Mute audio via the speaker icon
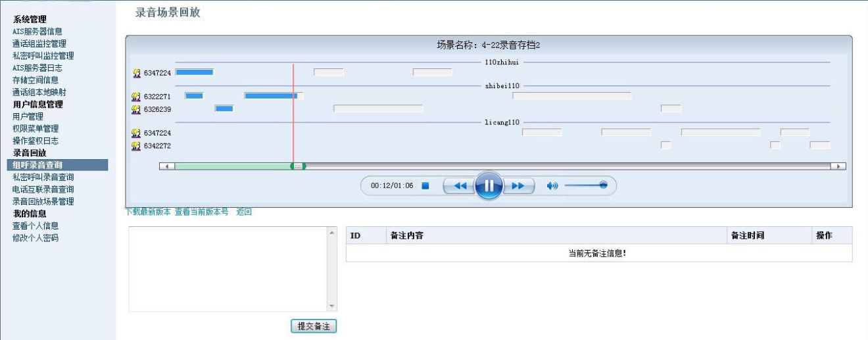This screenshot has width=868, height=340. [x=552, y=185]
